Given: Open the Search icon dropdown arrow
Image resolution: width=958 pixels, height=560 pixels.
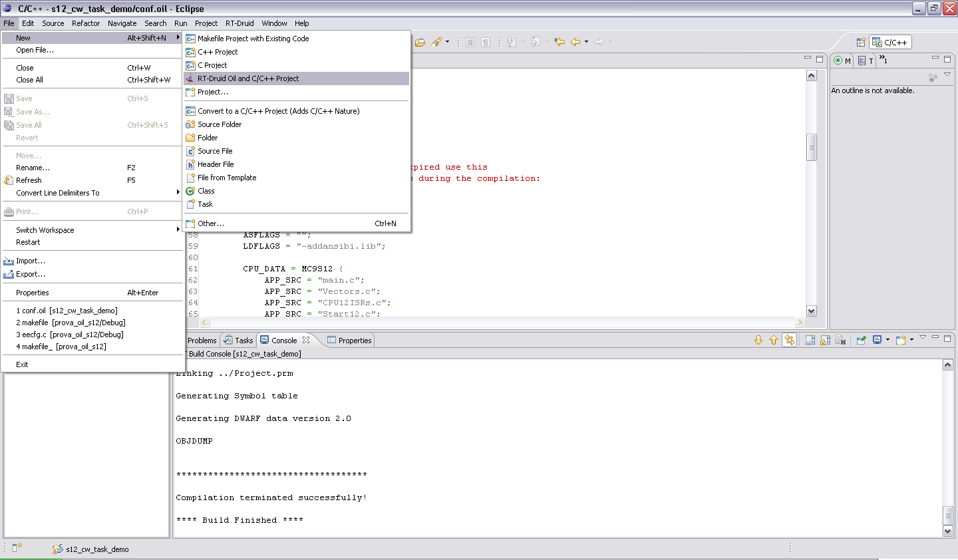Looking at the screenshot, I should coord(447,42).
